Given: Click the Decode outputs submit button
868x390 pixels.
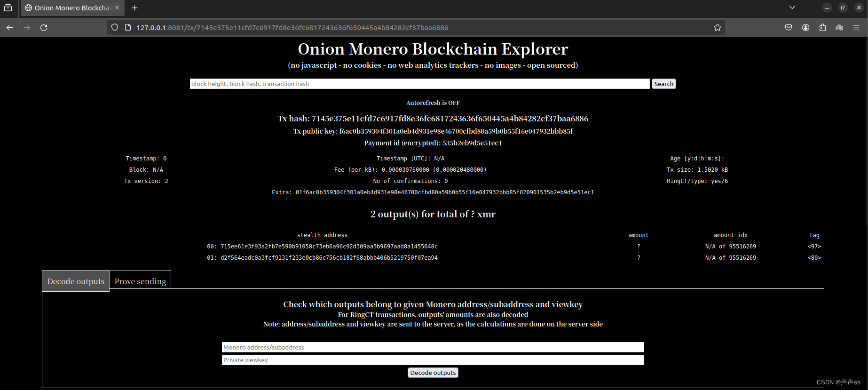Looking at the screenshot, I should [x=433, y=373].
